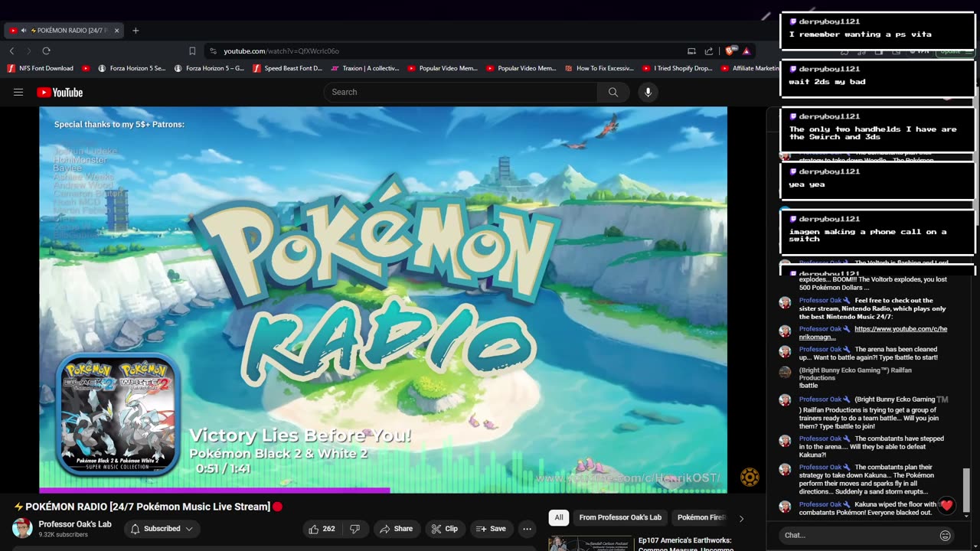This screenshot has height=551, width=980.
Task: Bookmark this page with the bookmark icon
Action: (192, 51)
